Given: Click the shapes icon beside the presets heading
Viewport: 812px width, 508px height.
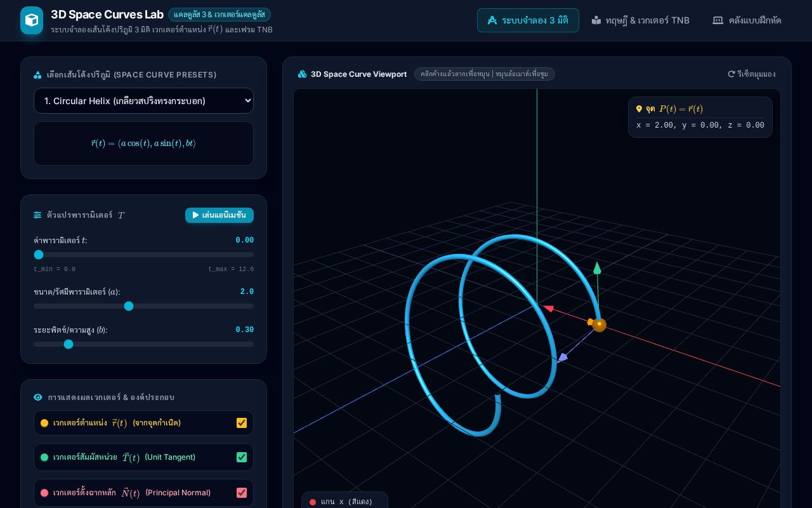Looking at the screenshot, I should (37, 75).
